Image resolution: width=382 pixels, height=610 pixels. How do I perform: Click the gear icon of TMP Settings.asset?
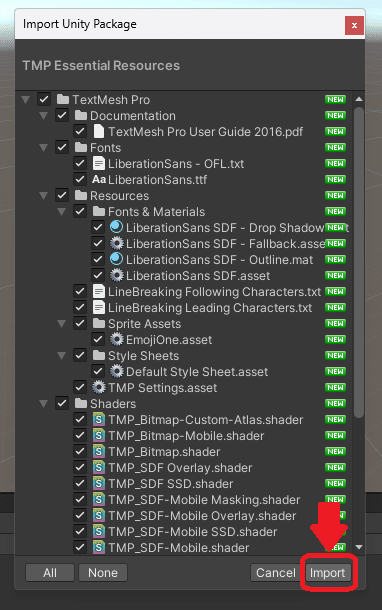pyautogui.click(x=99, y=387)
